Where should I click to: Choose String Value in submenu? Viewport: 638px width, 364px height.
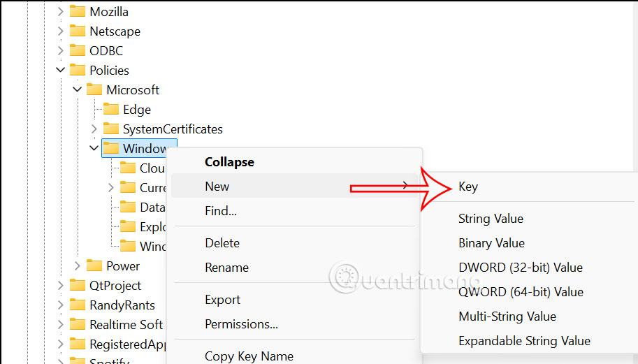(491, 219)
